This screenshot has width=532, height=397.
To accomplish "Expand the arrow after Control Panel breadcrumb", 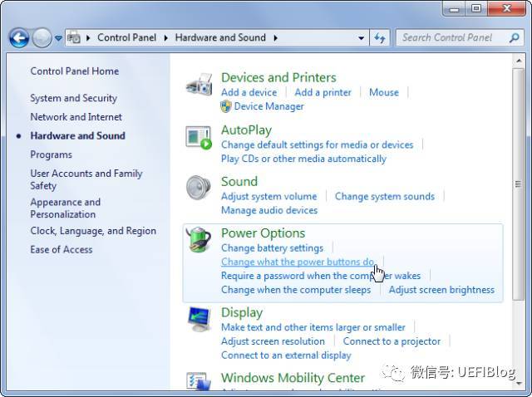I will pyautogui.click(x=166, y=37).
